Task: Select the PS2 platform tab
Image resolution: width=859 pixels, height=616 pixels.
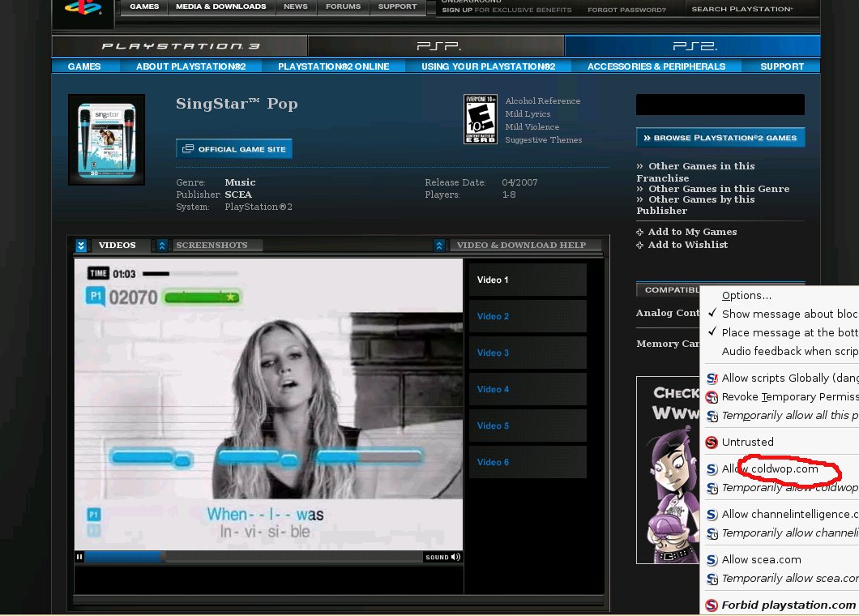Action: pos(693,46)
